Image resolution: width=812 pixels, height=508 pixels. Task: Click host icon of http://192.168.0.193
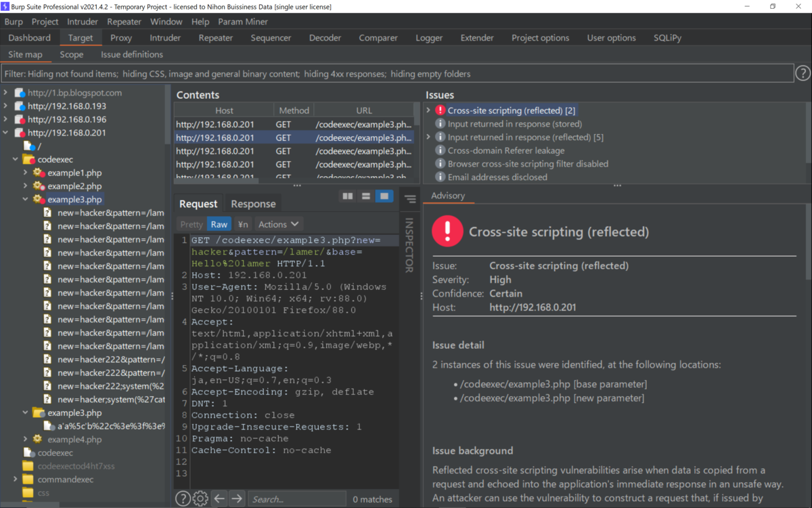(19, 106)
